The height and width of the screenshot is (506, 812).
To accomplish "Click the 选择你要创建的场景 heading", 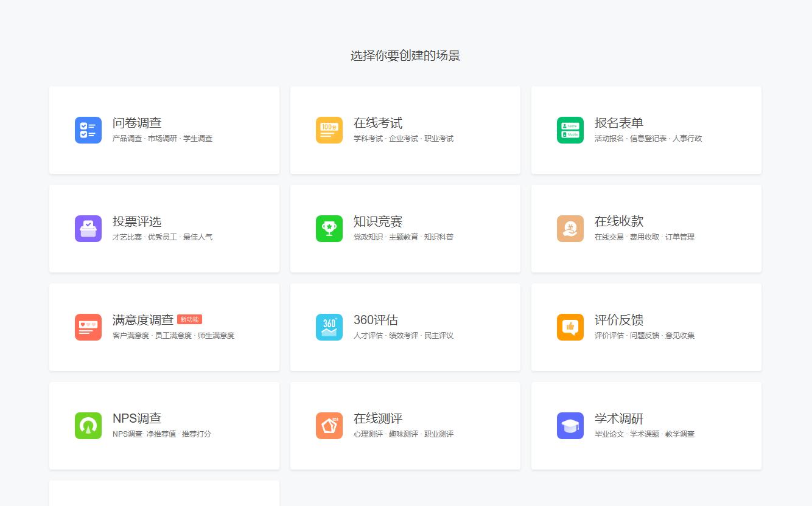I will [405, 55].
